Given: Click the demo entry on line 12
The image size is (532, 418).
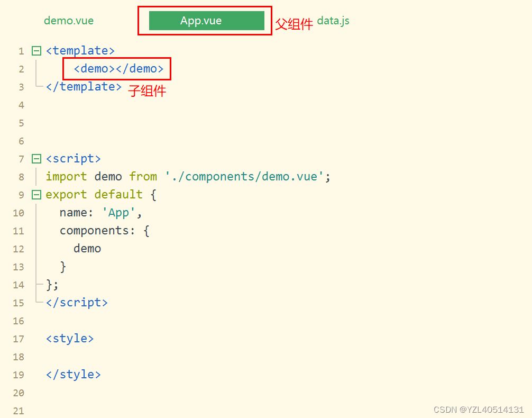Looking at the screenshot, I should coord(87,249).
